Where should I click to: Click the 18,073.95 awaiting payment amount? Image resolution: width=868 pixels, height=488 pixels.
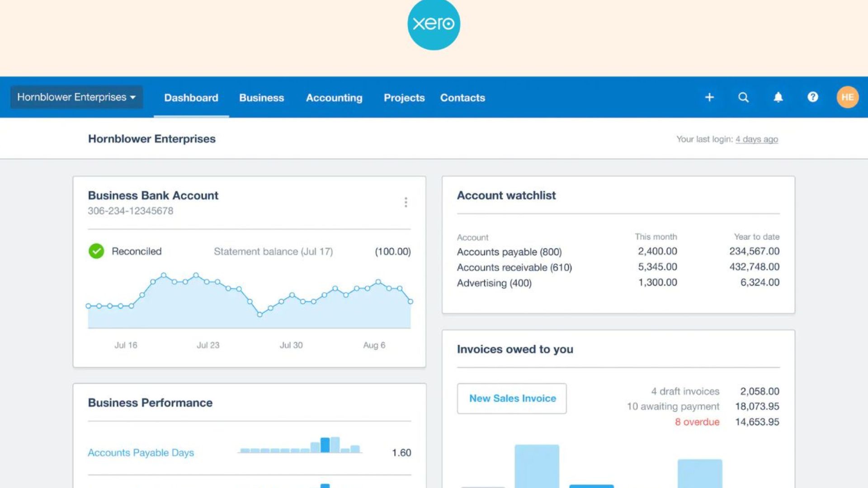757,406
